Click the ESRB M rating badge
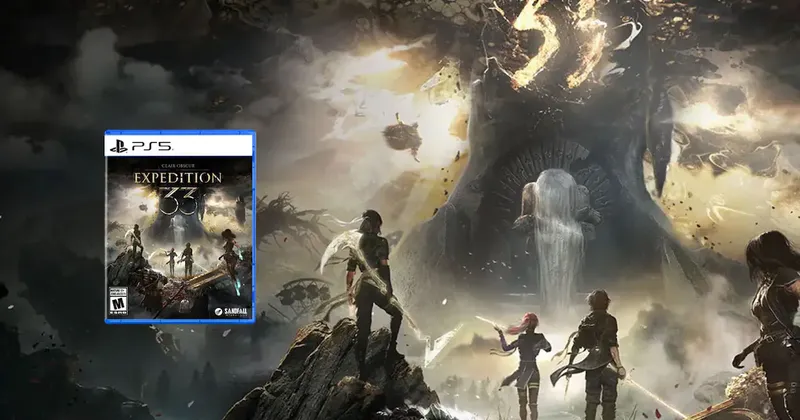Viewport: 800px width, 420px height. (x=118, y=301)
